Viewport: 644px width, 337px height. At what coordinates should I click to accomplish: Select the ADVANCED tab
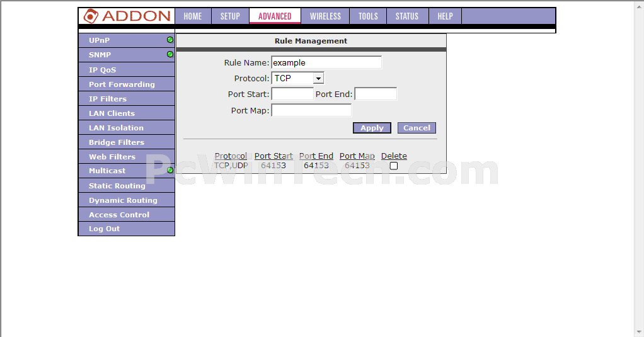pos(275,16)
